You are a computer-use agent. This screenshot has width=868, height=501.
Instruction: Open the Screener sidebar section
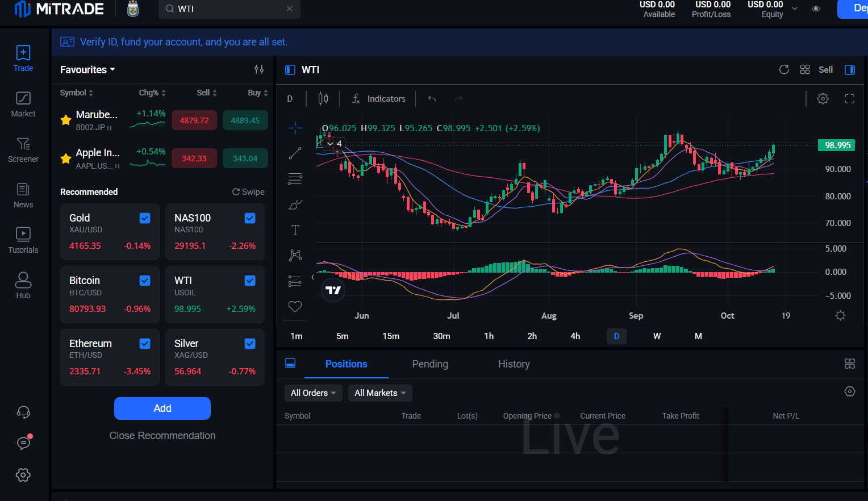(23, 150)
